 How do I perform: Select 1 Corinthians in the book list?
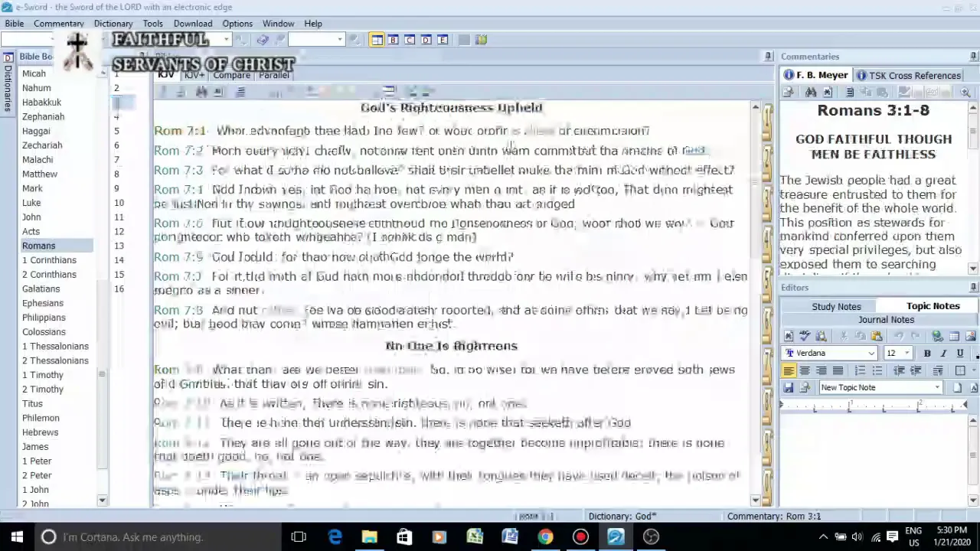pyautogui.click(x=49, y=260)
